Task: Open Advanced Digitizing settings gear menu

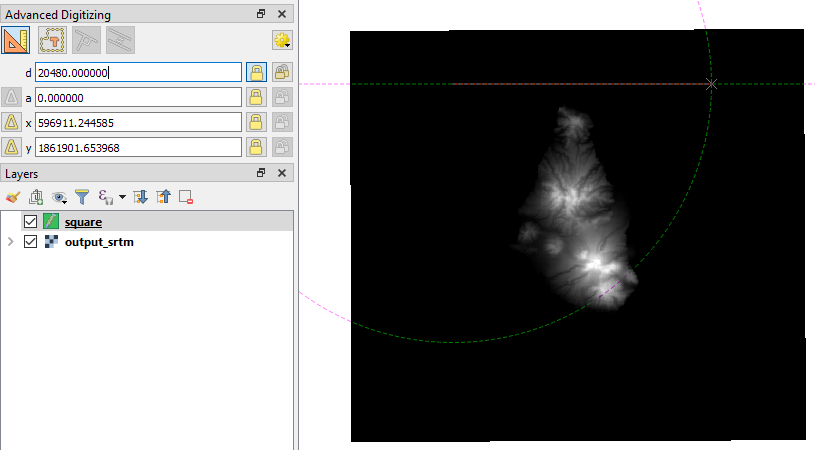Action: point(281,40)
